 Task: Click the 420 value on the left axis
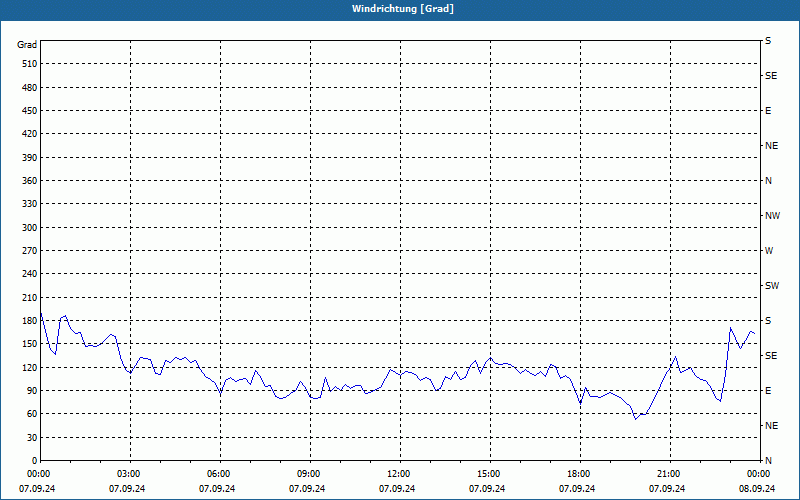tap(30, 134)
